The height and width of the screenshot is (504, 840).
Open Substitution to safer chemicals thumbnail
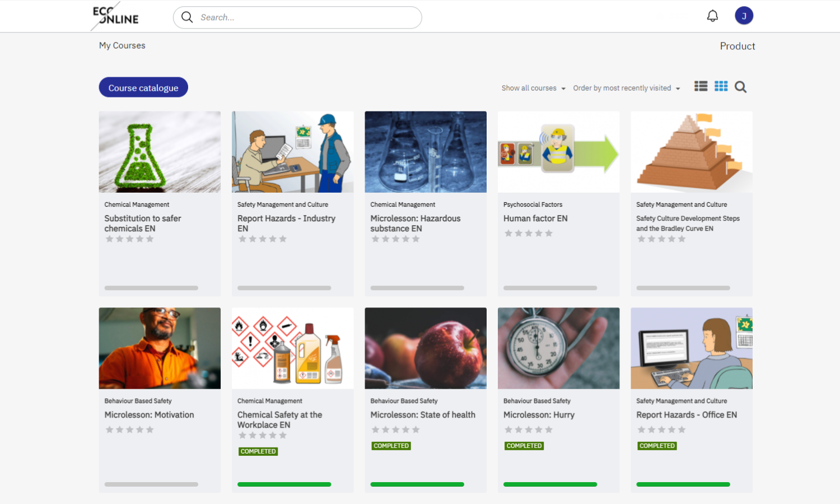point(160,152)
